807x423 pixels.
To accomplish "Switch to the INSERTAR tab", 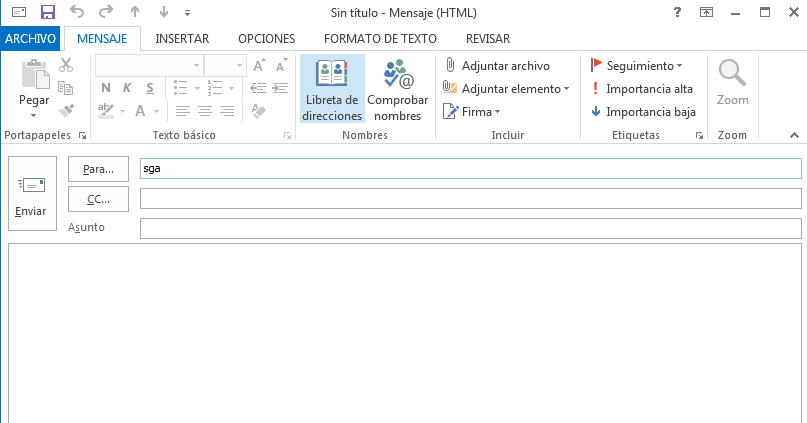I will pyautogui.click(x=182, y=39).
